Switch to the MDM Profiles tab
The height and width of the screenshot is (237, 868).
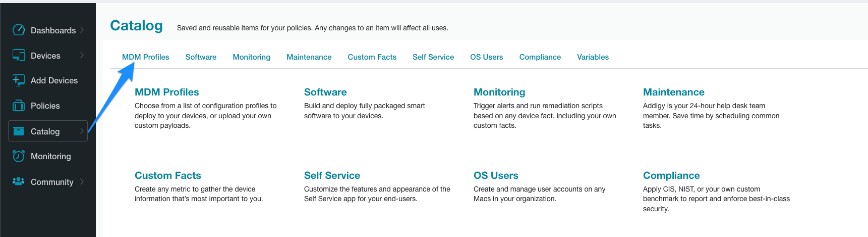coord(145,57)
